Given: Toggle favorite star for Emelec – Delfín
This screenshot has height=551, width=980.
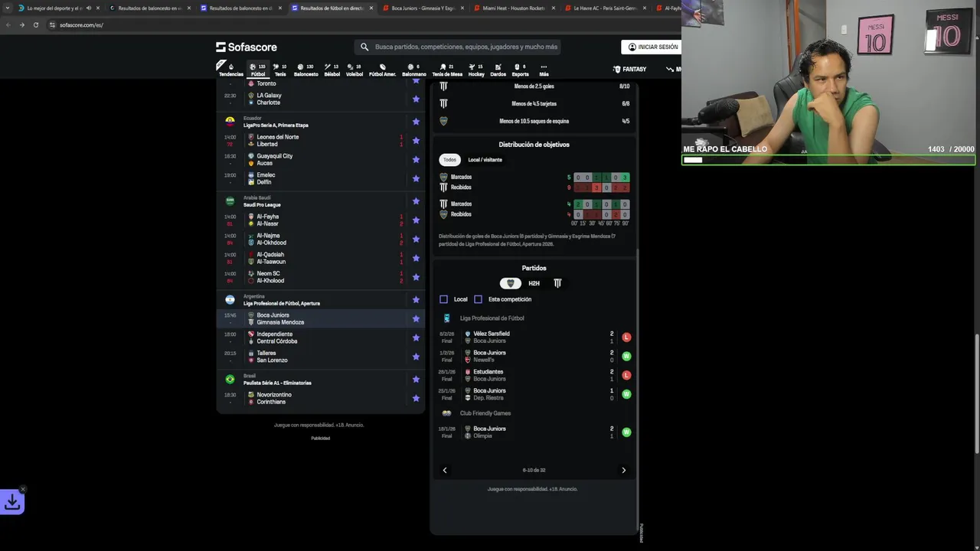Looking at the screenshot, I should coord(416,178).
